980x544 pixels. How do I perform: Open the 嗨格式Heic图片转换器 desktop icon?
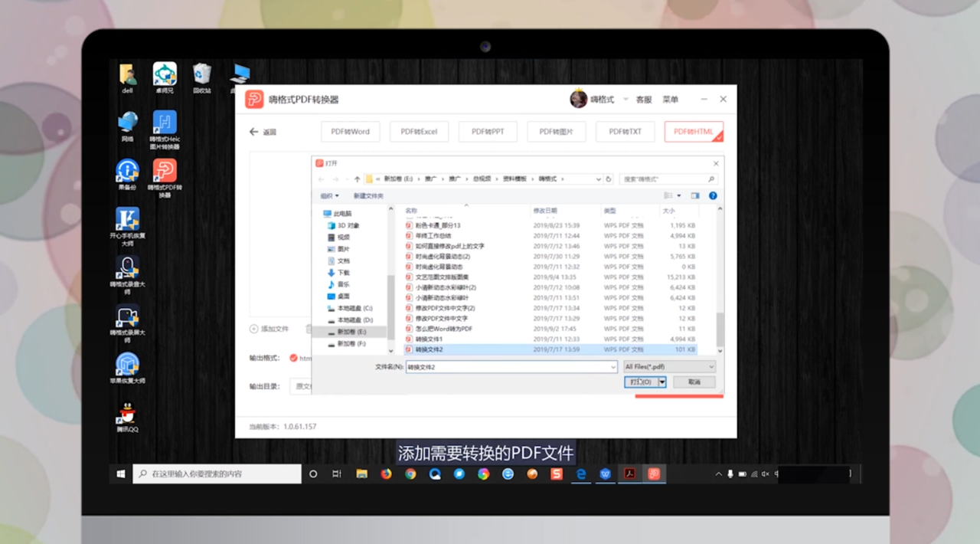(165, 129)
